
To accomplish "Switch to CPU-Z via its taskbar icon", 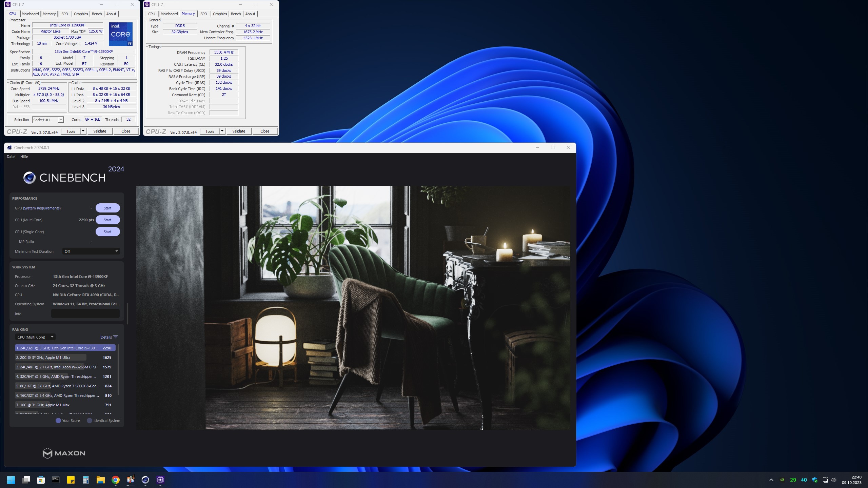I will click(160, 480).
